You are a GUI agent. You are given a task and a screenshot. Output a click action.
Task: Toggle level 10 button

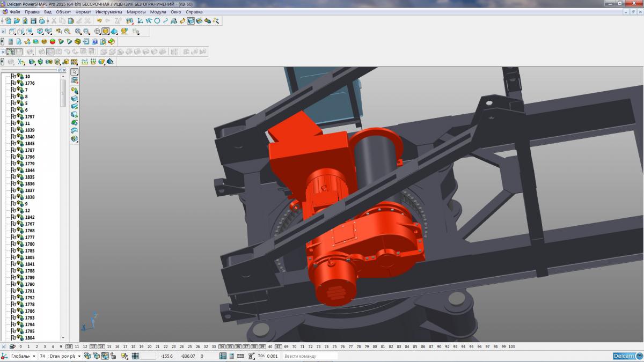pyautogui.click(x=69, y=346)
